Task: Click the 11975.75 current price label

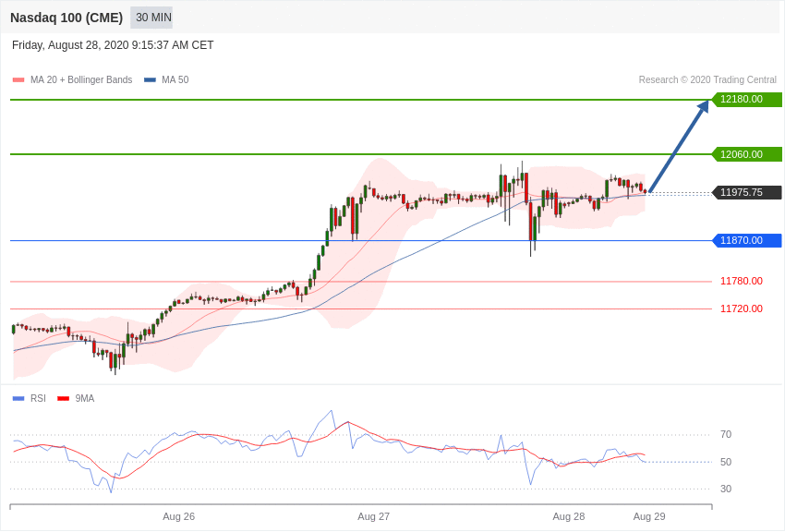Action: point(746,192)
